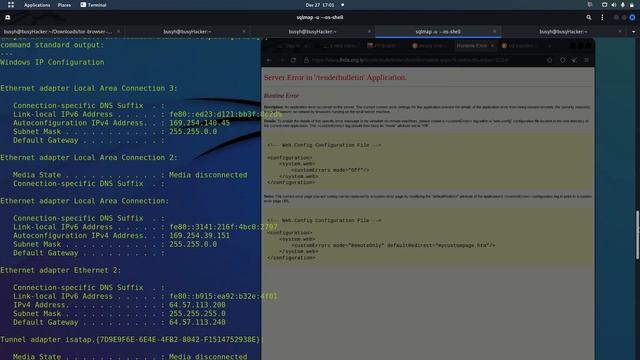Expand the terminal tab list dropdown arrow
This screenshot has height=360, width=640.
pos(633,31)
